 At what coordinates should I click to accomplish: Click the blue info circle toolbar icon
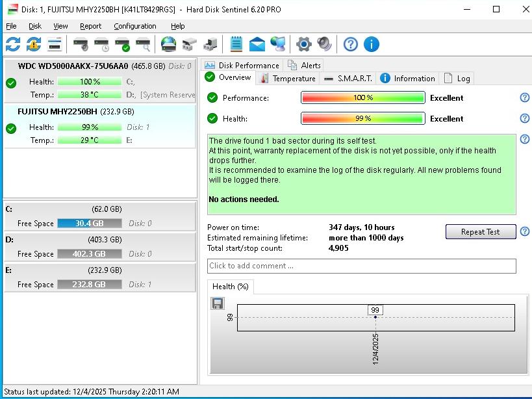pos(371,44)
